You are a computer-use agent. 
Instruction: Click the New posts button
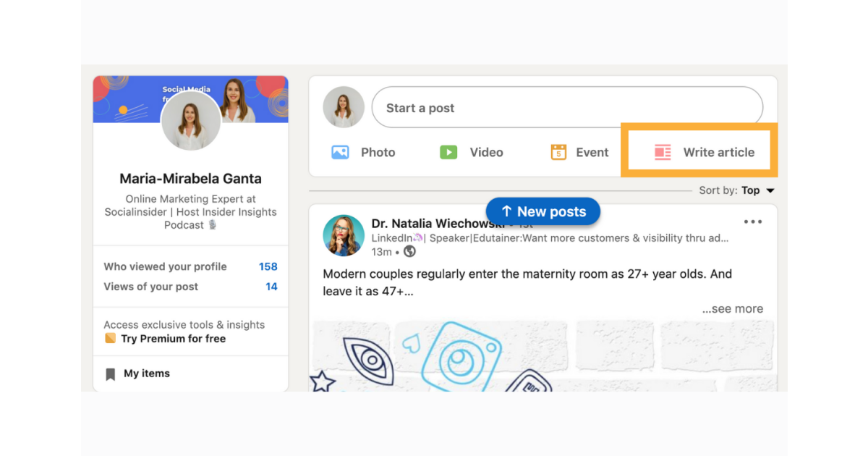[x=543, y=211]
